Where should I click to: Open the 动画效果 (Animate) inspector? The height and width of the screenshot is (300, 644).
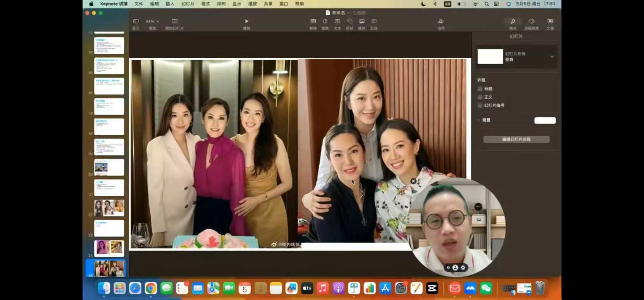coord(531,21)
